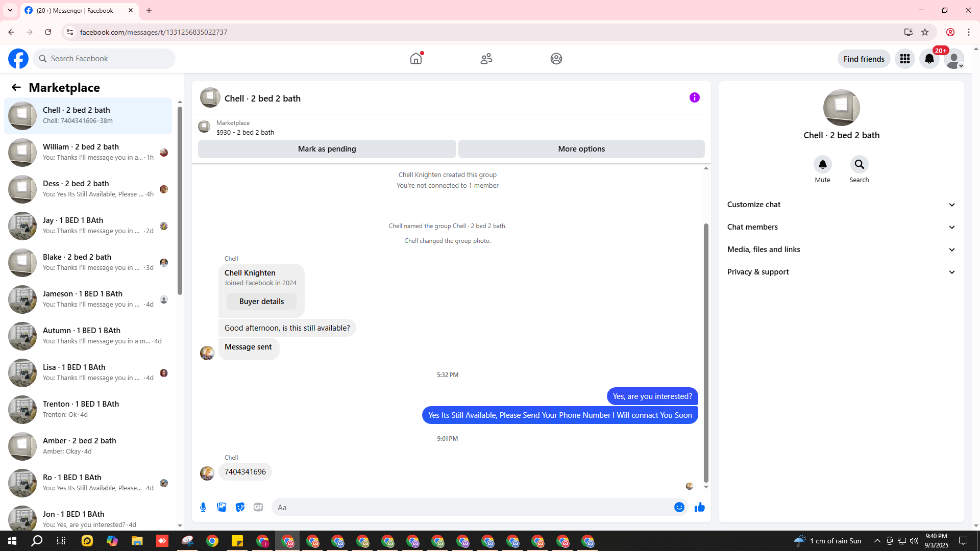Screen dimensions: 980x551
Task: Open the Friends icon in top navigation
Action: click(486, 59)
